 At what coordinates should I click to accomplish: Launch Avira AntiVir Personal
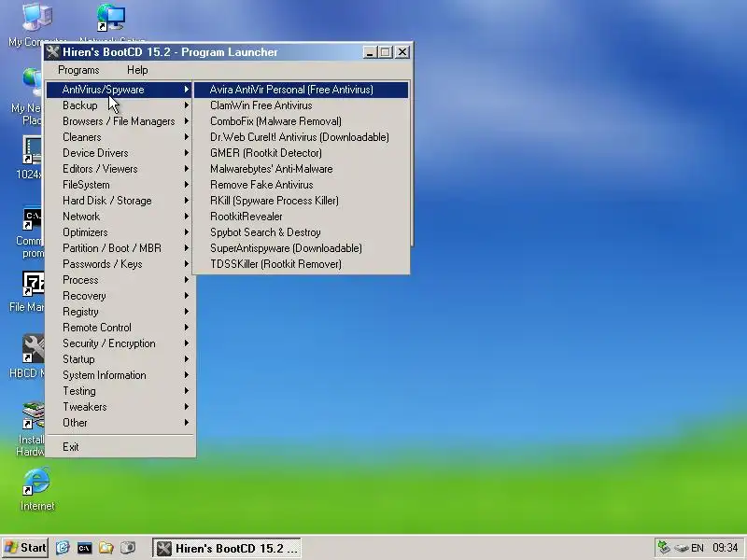tap(301, 90)
